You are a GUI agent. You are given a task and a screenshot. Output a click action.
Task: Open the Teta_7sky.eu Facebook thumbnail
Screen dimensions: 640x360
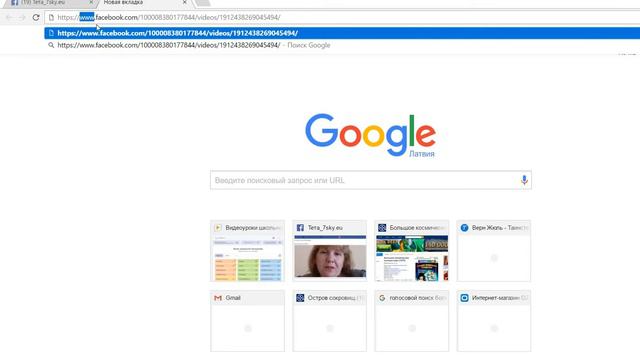[329, 251]
